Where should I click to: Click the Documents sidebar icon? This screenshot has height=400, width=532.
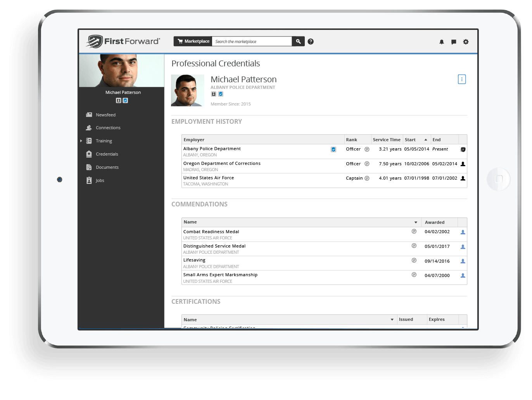89,167
